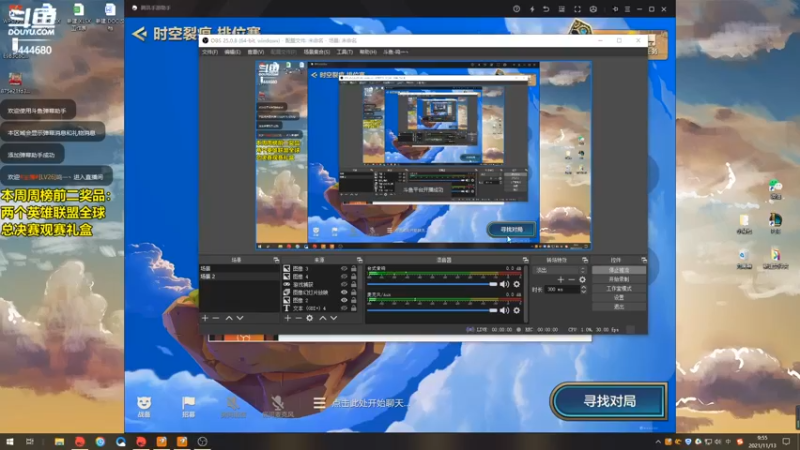
Task: Move the selected source up
Action: [x=322, y=318]
